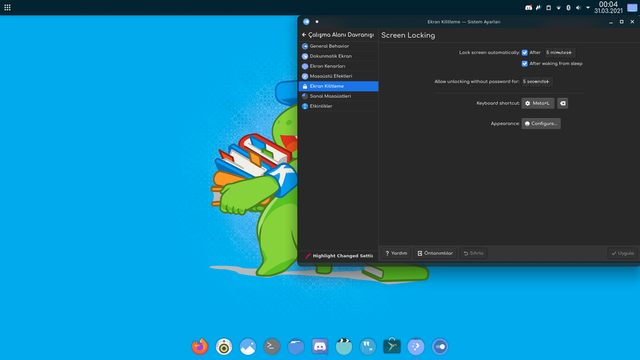The image size is (640, 360).
Task: Open the clipboard tray icon
Action: (549, 7)
